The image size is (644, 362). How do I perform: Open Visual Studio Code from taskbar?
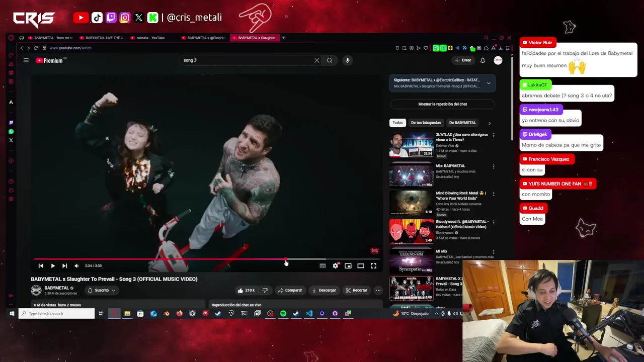pos(309,314)
